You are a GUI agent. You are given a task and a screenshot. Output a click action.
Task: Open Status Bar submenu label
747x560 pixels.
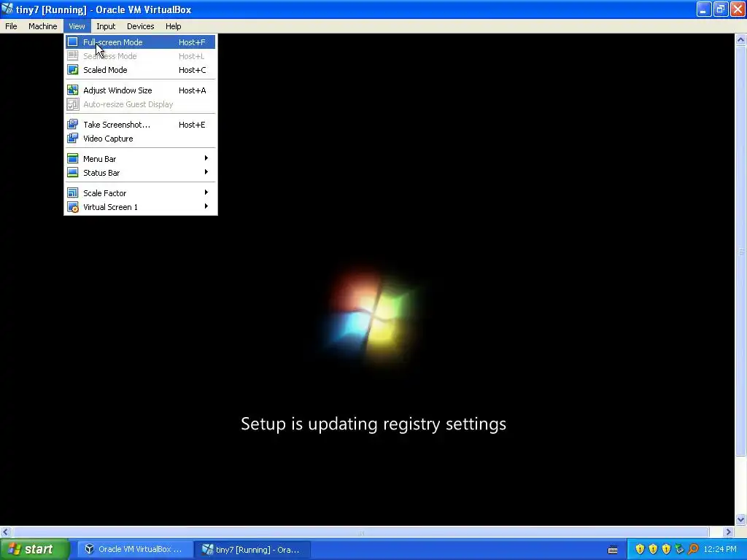[101, 173]
